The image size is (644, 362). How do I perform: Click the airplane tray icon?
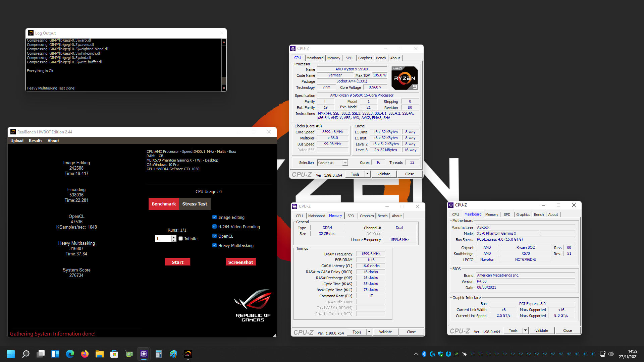(x=465, y=354)
